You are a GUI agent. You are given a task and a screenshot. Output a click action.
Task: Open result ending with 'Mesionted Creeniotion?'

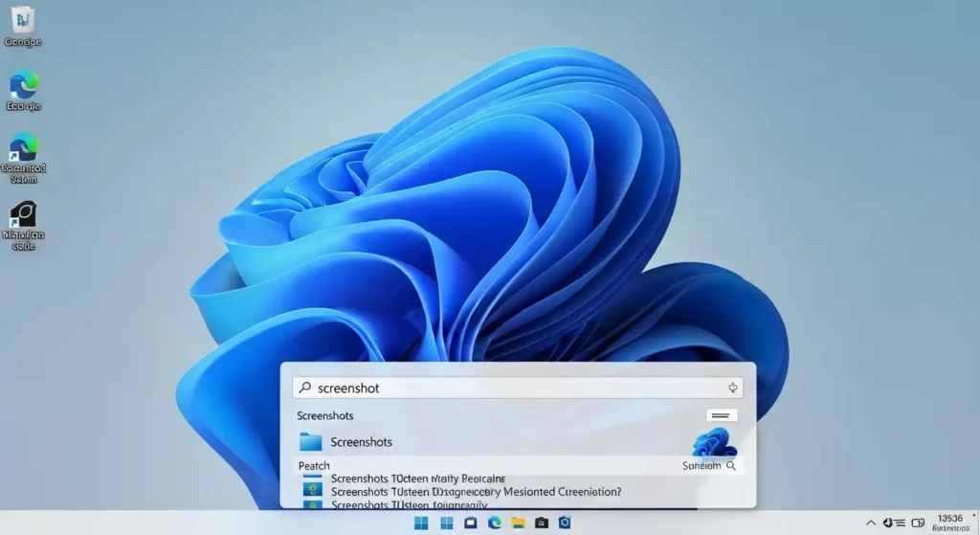[x=477, y=492]
